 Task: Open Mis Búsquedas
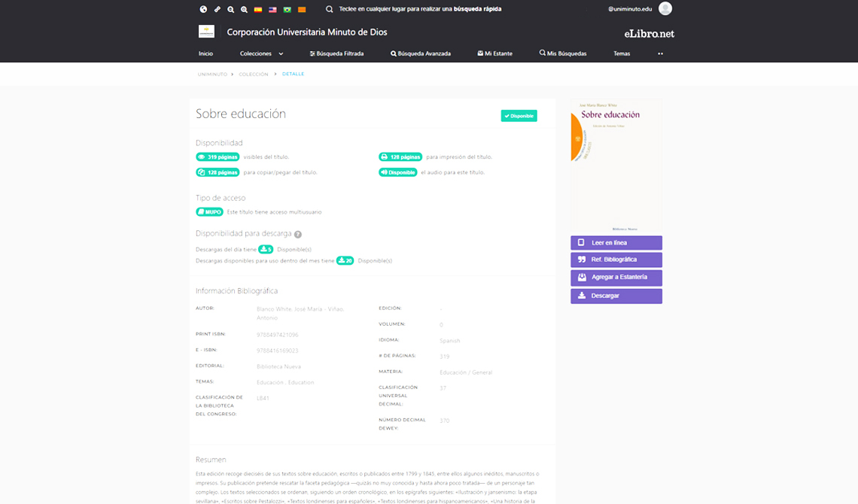point(563,53)
